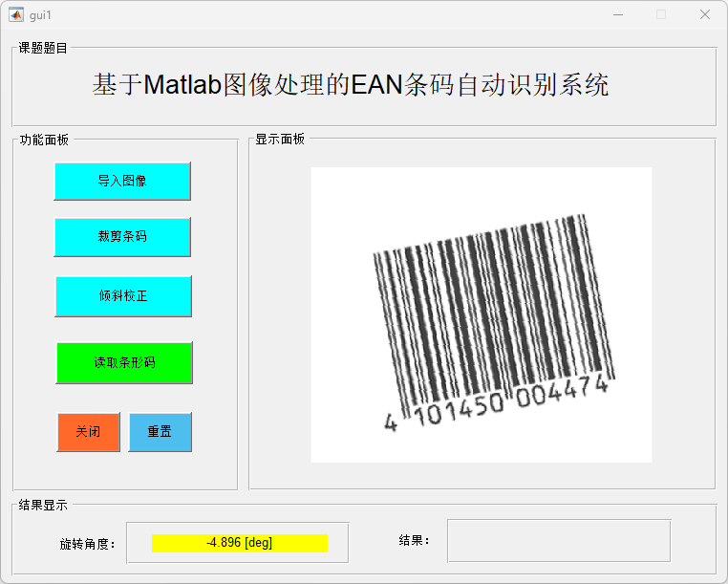Minimize the gui1 window
728x584 pixels.
(618, 14)
